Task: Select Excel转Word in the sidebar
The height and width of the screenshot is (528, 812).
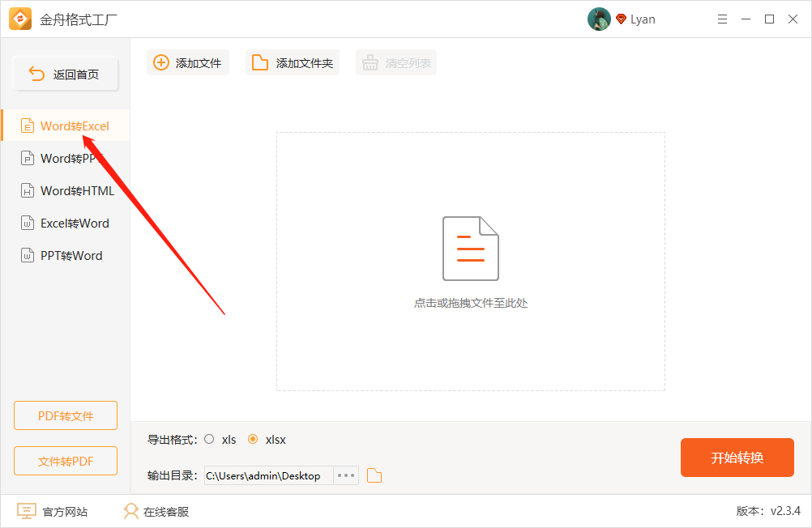Action: point(66,224)
